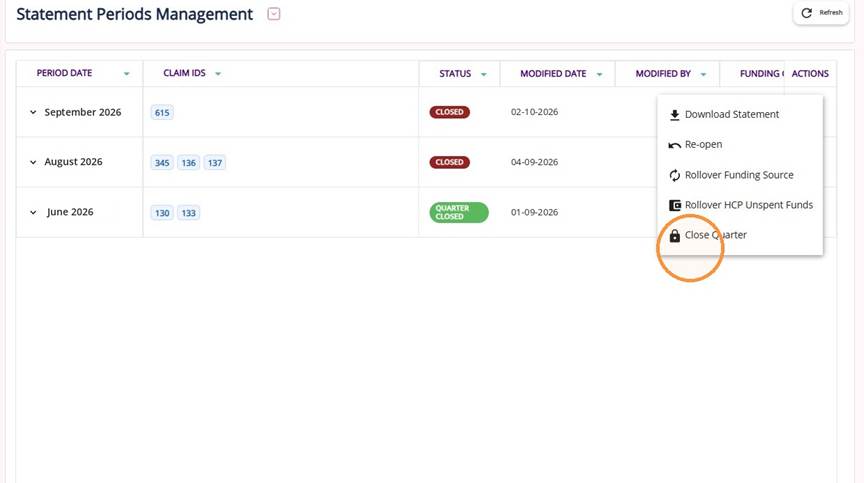Open claim ID 615
Viewport: 864px width, 483px height.
162,113
